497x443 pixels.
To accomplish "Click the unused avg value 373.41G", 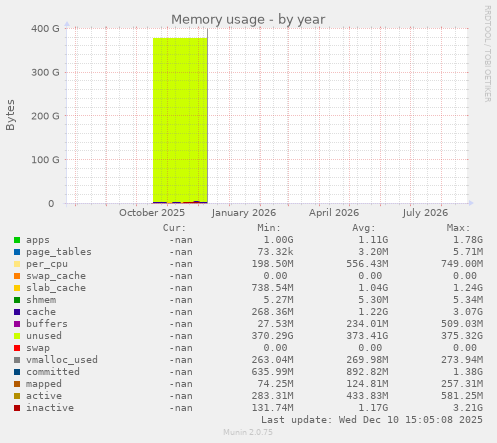I will pyautogui.click(x=367, y=336).
